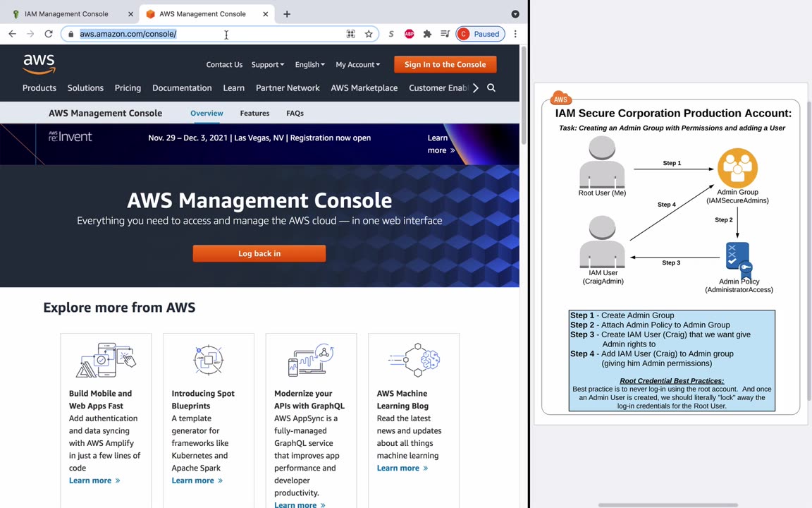The image size is (812, 508).
Task: Click the Log back in button
Action: click(x=259, y=253)
